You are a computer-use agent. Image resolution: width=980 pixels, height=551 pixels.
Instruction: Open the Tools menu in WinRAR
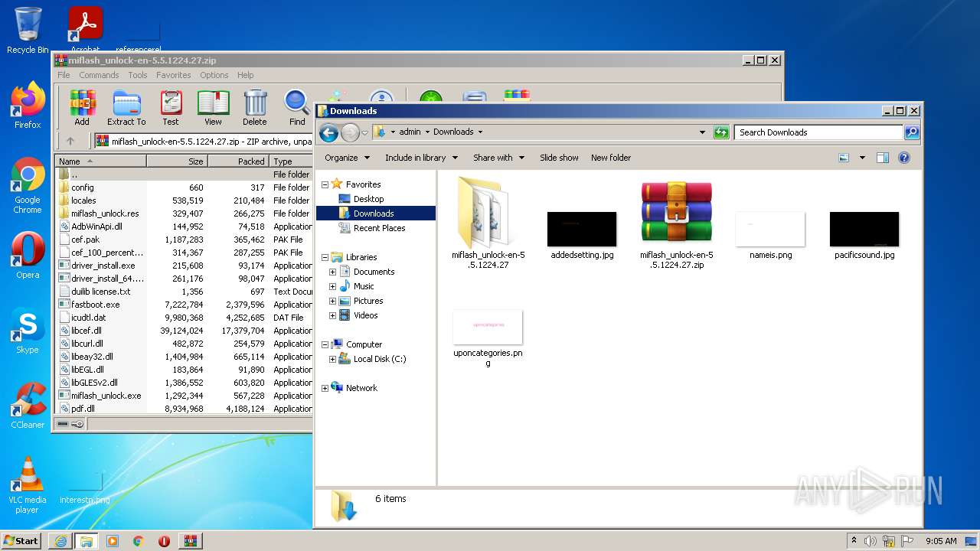tap(138, 75)
